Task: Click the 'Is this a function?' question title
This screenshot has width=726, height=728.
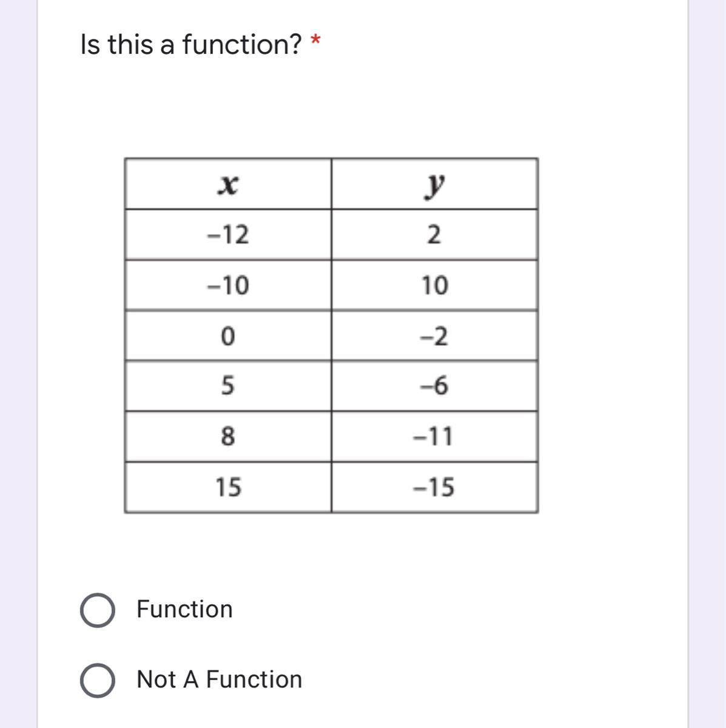Action: click(x=191, y=45)
